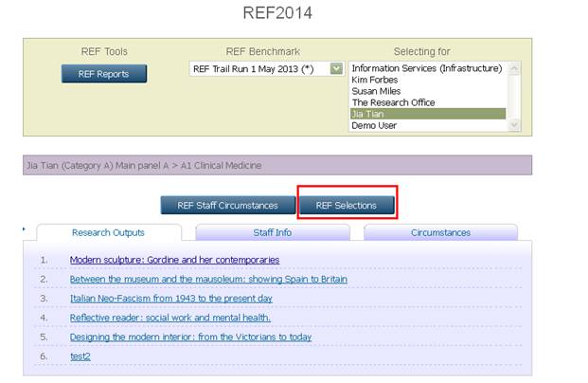Image resolution: width=588 pixels, height=383 pixels.
Task: Click scroll down arrow of Selecting for list
Action: pyautogui.click(x=514, y=124)
